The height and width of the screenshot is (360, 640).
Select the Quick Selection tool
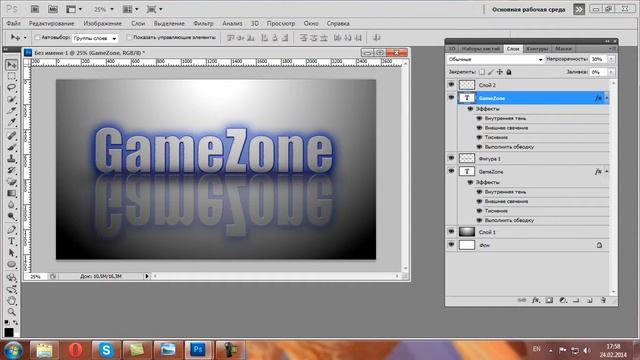[11, 99]
